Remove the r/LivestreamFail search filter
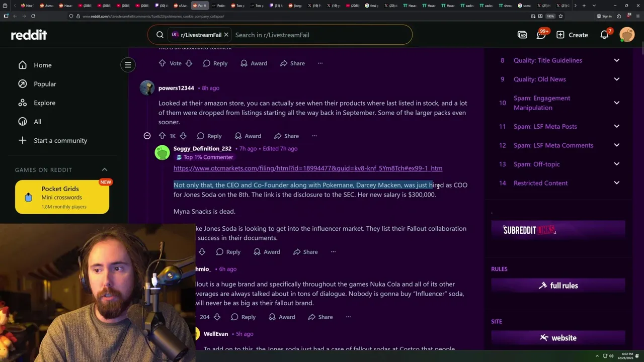This screenshot has height=362, width=644. [x=226, y=35]
